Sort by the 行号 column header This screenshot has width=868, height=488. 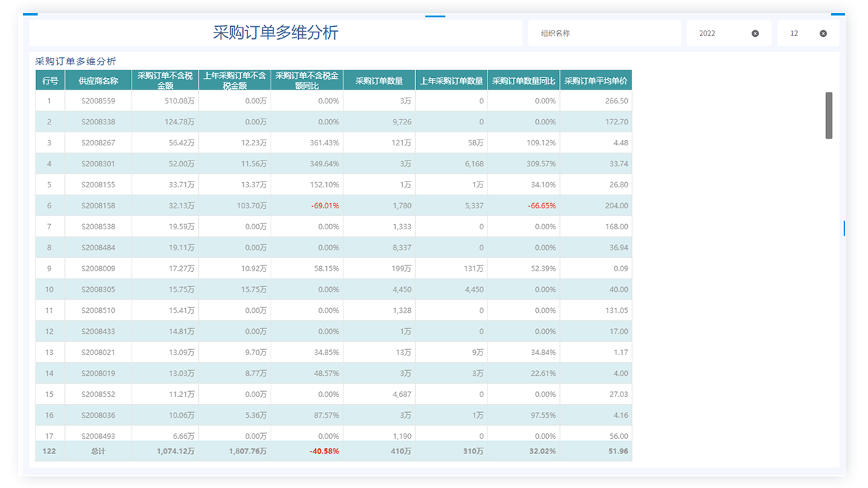point(50,80)
